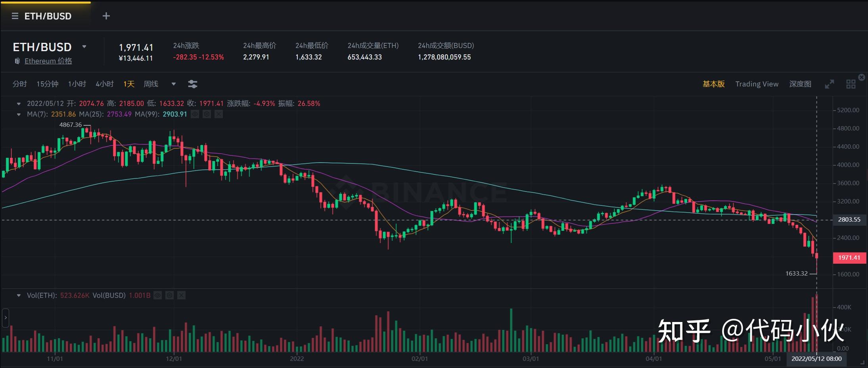Click the chart resize corner icon at bottom right
Image resolution: width=868 pixels, height=368 pixels.
tap(862, 362)
